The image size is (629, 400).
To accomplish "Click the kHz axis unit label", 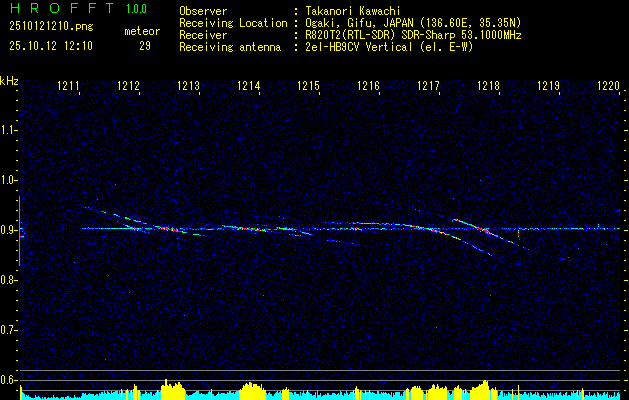I will (x=9, y=81).
